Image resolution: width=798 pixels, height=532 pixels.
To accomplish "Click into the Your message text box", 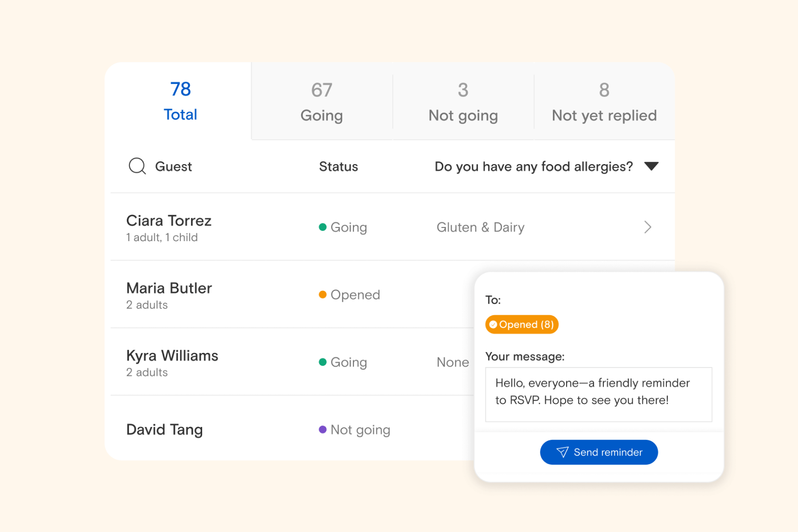I will click(x=598, y=394).
